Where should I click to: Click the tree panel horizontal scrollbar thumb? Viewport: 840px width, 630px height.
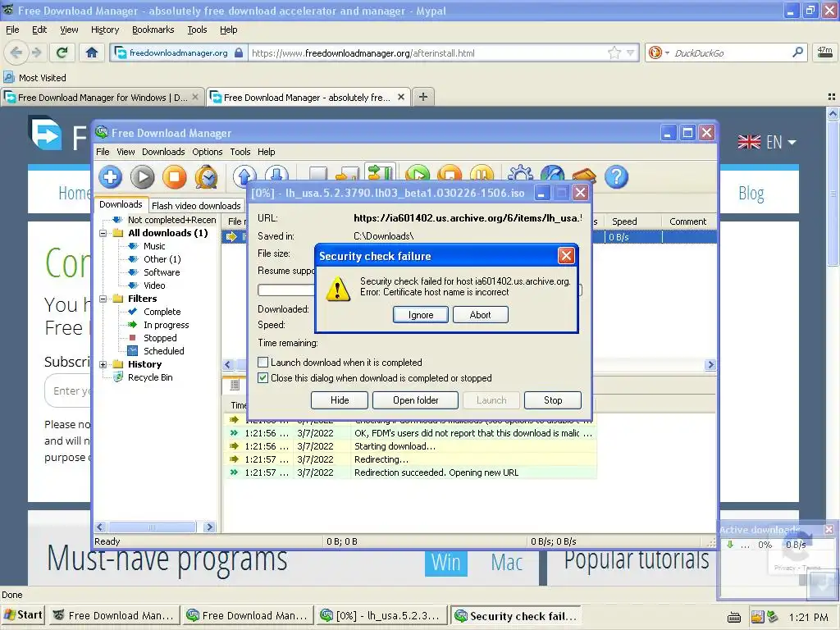(152, 527)
